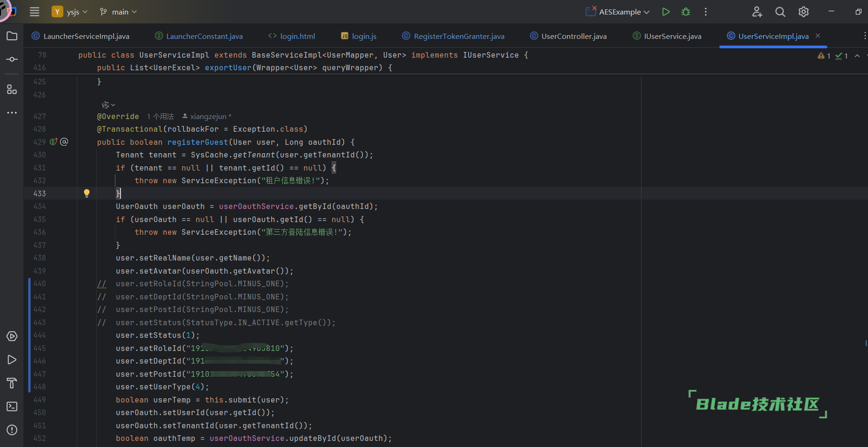Click implements gutter icon on line 429
The image size is (868, 447).
click(x=53, y=142)
